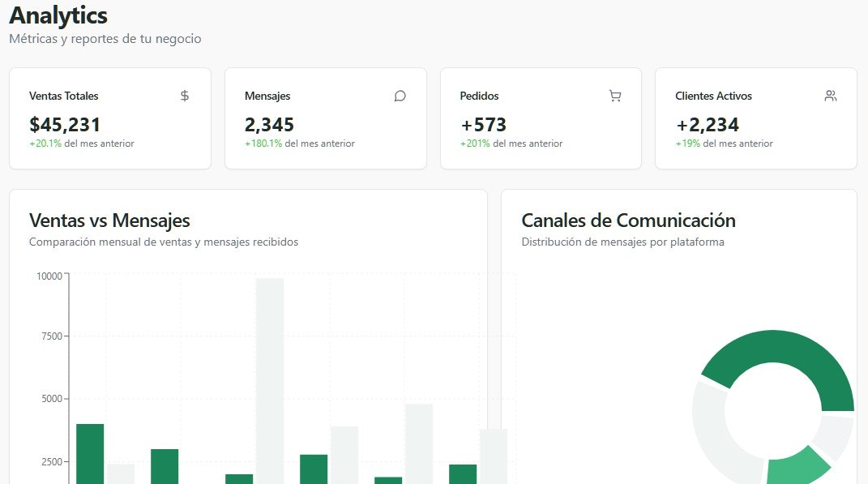The width and height of the screenshot is (868, 484).
Task: Click the dollar sign icon in Ventas Totales
Action: coord(184,96)
